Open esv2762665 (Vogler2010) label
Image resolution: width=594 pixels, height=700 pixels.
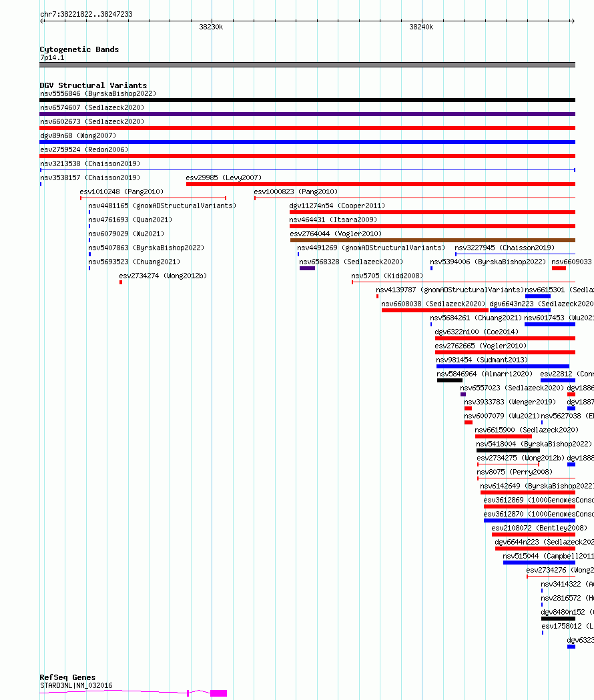[x=481, y=346]
